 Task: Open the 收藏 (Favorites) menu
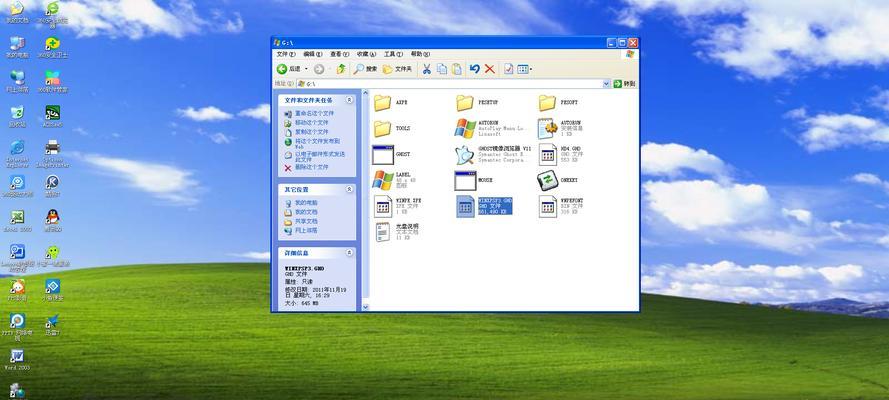coord(366,54)
